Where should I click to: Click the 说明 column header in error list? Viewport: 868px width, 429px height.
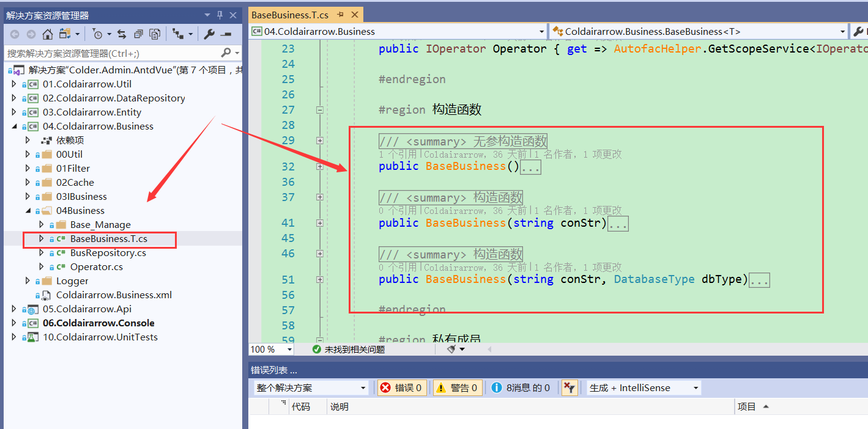tap(339, 406)
